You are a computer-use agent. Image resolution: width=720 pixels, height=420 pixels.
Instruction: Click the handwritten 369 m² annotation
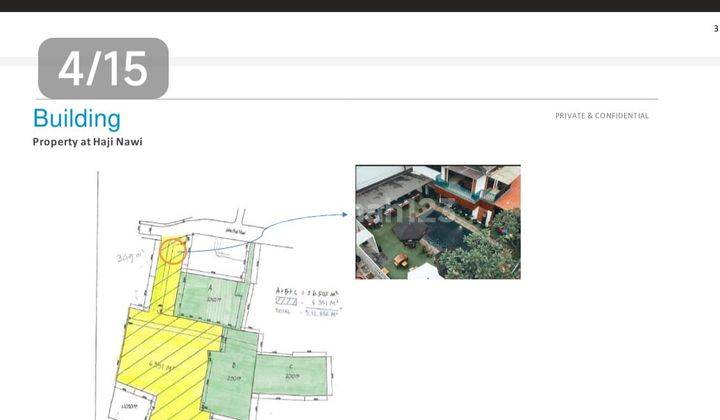coord(130,256)
